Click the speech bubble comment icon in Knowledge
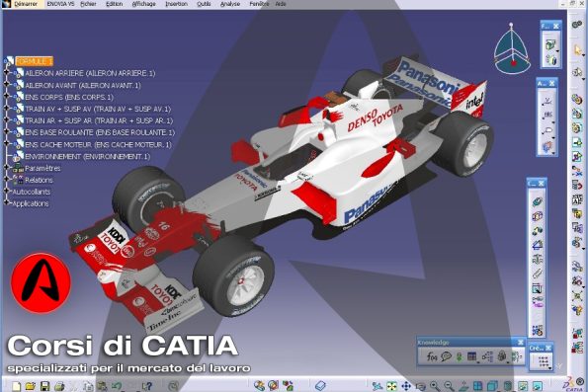588x392 pixels. pos(446,356)
